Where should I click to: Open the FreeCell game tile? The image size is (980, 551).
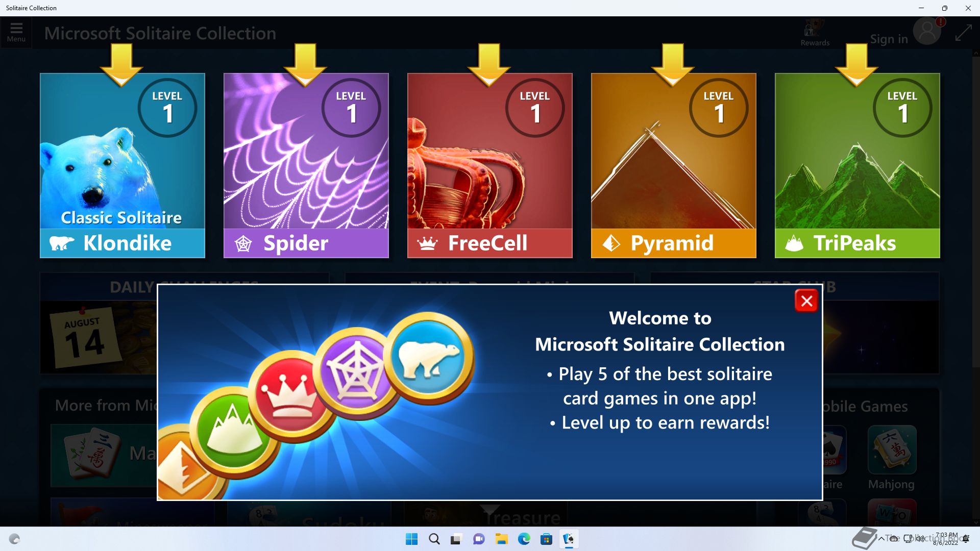click(490, 165)
